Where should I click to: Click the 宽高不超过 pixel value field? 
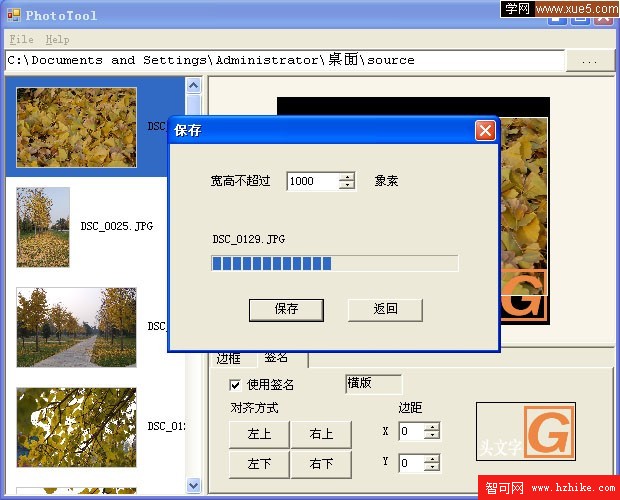[312, 181]
